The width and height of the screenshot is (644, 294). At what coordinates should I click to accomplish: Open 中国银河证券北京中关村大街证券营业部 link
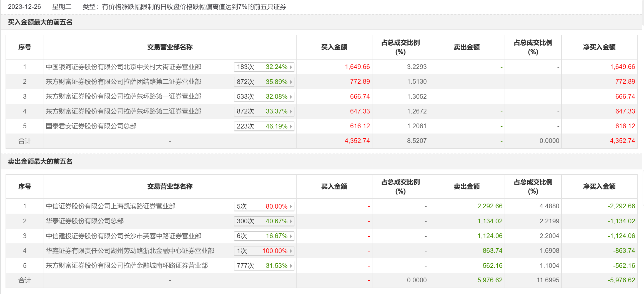pyautogui.click(x=124, y=67)
